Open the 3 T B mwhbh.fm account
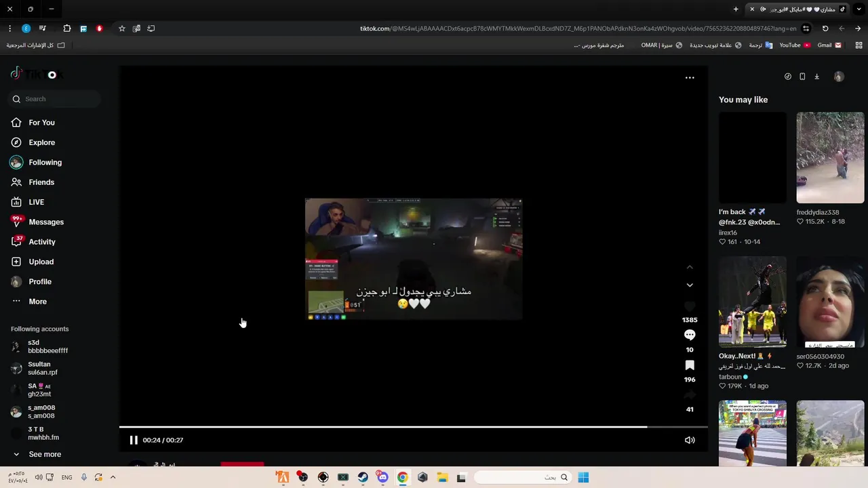This screenshot has width=868, height=488. [x=35, y=433]
